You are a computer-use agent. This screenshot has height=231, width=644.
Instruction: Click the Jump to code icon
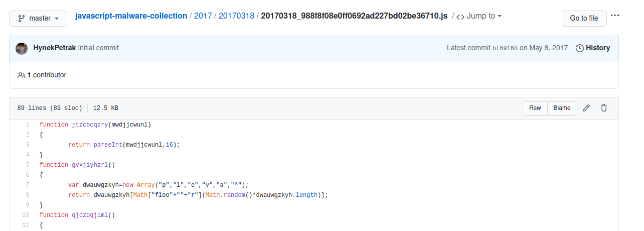[460, 16]
